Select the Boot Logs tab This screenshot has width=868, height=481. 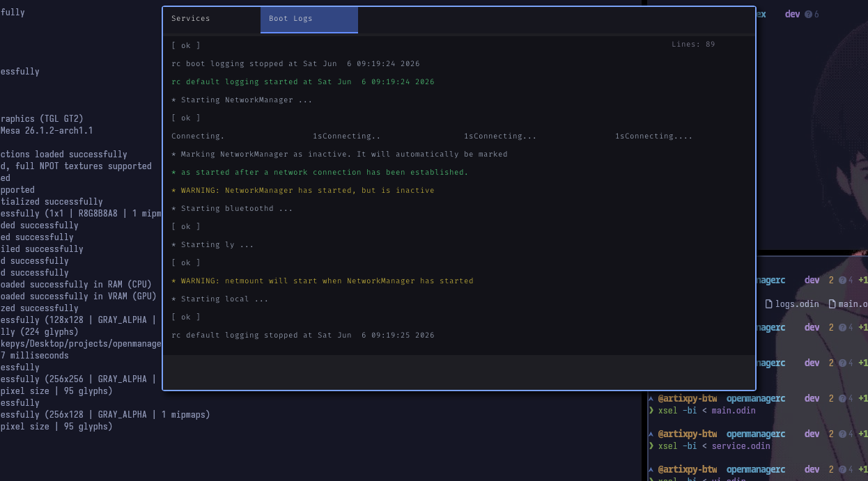coord(309,19)
